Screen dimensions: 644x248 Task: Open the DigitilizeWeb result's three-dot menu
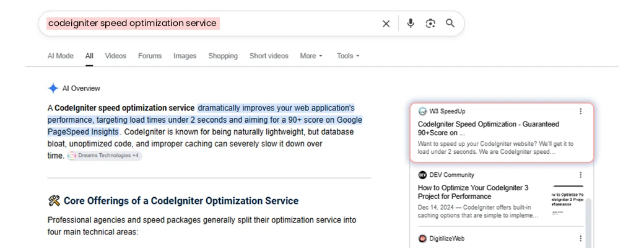[x=580, y=239]
